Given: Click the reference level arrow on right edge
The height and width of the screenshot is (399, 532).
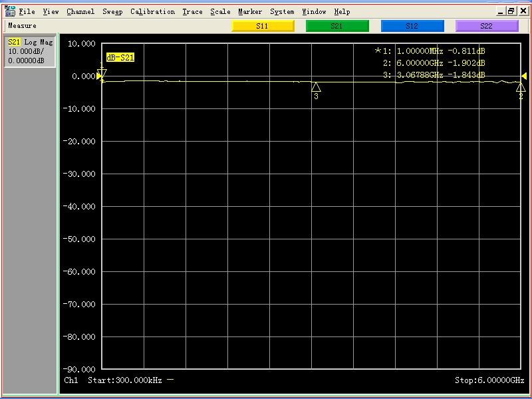Looking at the screenshot, I should coord(524,76).
